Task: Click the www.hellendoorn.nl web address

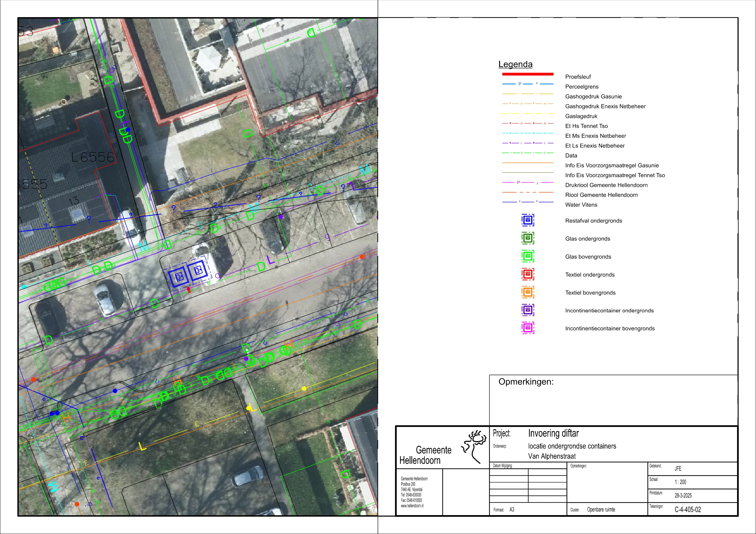Action: click(x=412, y=506)
